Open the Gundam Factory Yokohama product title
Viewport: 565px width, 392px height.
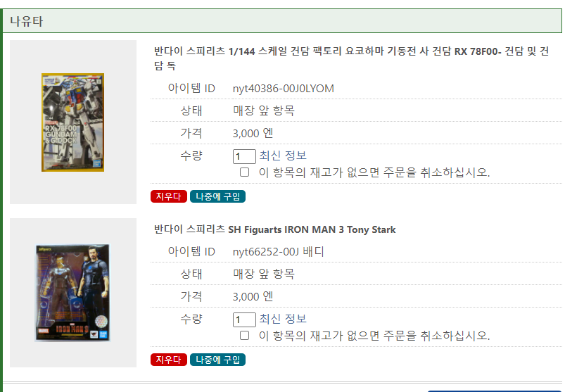click(x=351, y=58)
